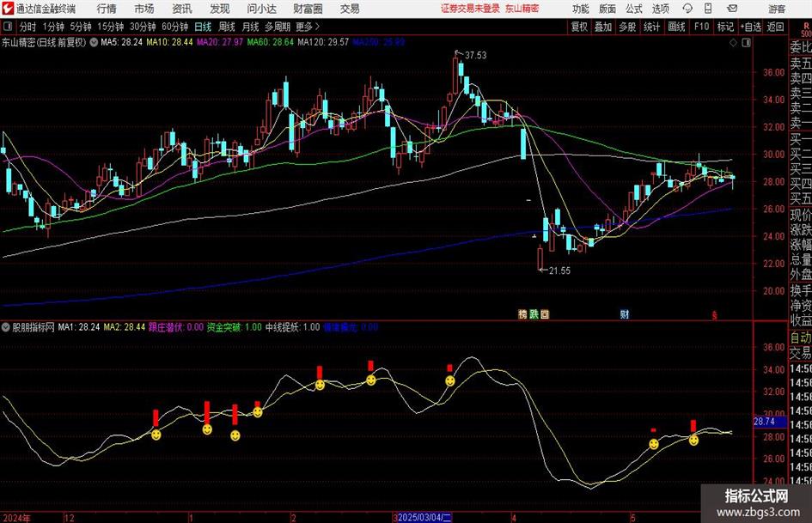Click the MA10: 28.44 indicator value
Viewport: 812px width, 523px height.
pos(169,42)
